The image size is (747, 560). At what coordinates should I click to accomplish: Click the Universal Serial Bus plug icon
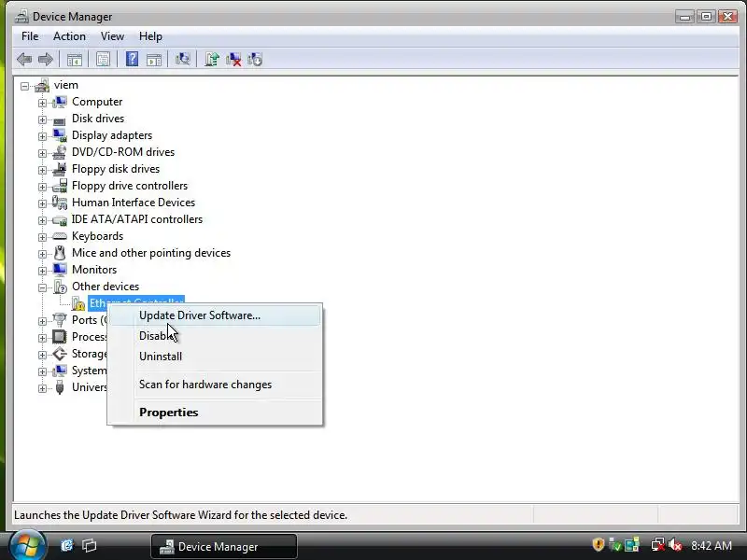60,387
